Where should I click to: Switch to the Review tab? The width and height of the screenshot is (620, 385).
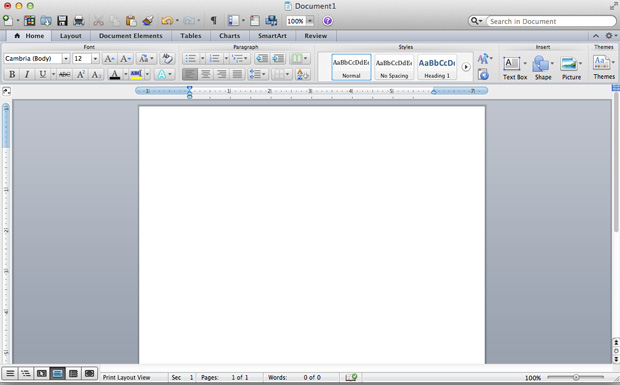coord(316,36)
